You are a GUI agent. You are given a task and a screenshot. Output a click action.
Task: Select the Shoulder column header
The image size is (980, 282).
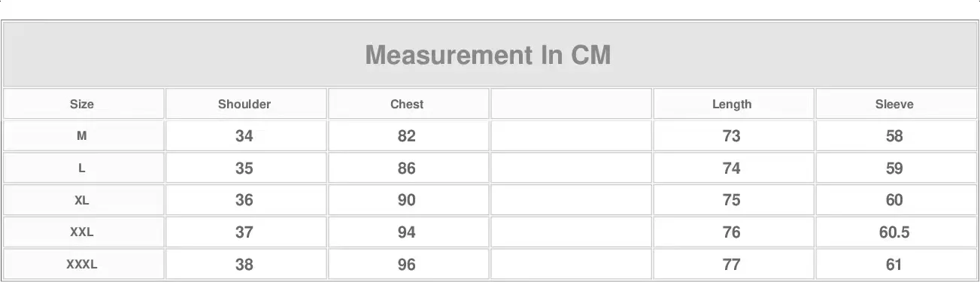click(244, 105)
